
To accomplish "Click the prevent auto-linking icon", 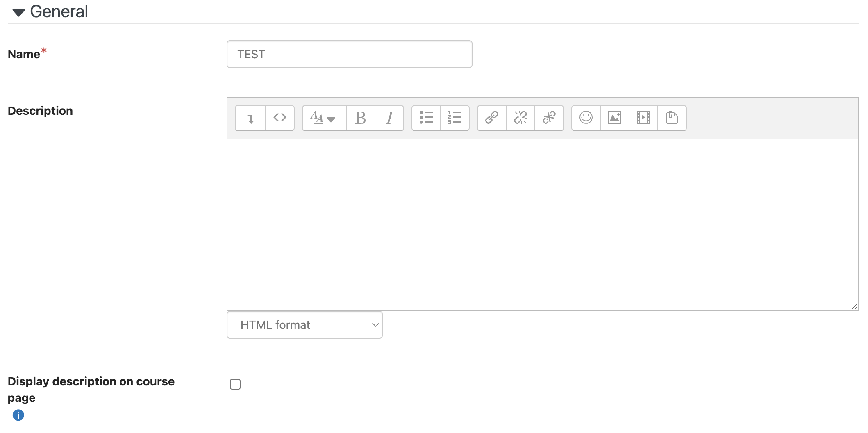I will coord(549,118).
